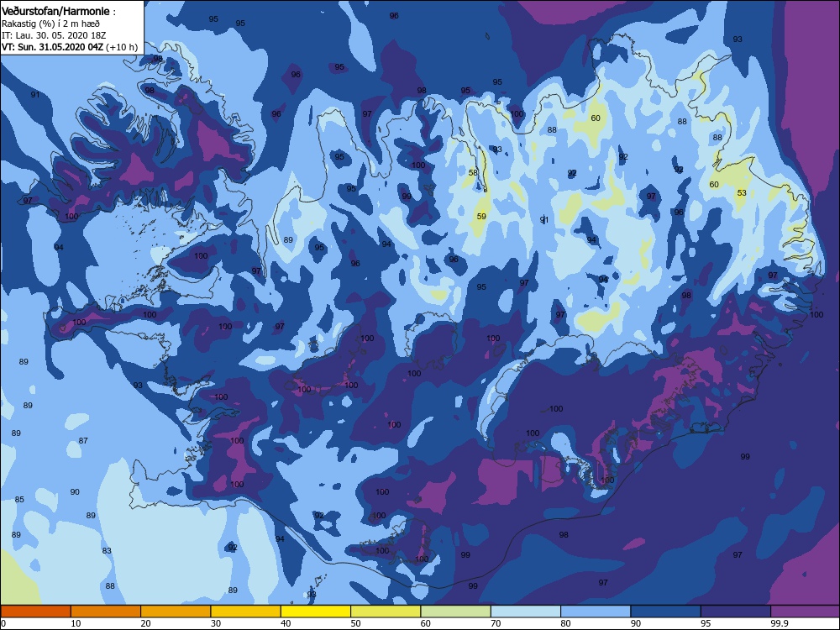Click the '99.9' legend scale label
840x630 pixels.
pyautogui.click(x=779, y=623)
